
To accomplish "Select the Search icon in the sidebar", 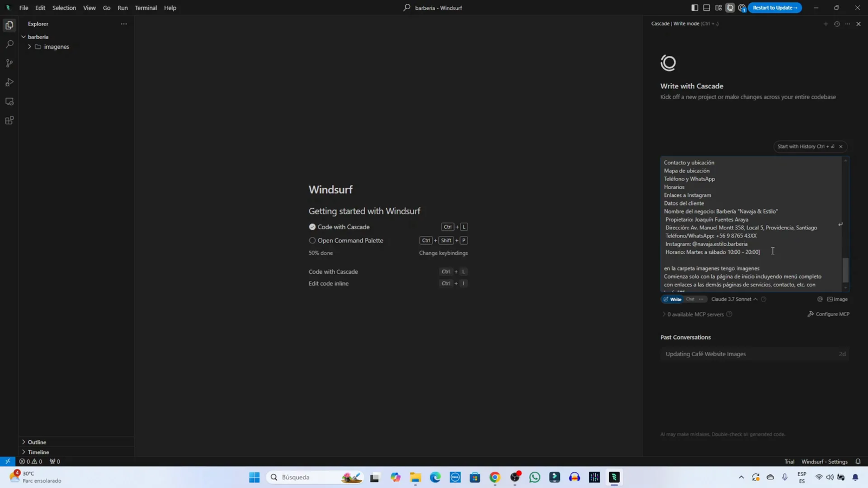I will click(9, 43).
